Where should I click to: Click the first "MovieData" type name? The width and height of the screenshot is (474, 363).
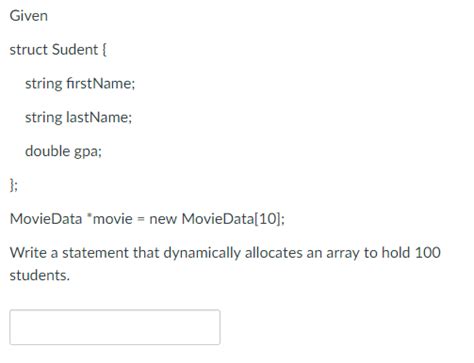click(x=46, y=219)
